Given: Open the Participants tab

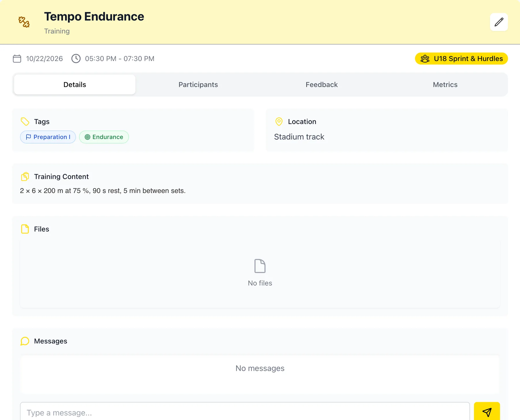Looking at the screenshot, I should pos(198,85).
